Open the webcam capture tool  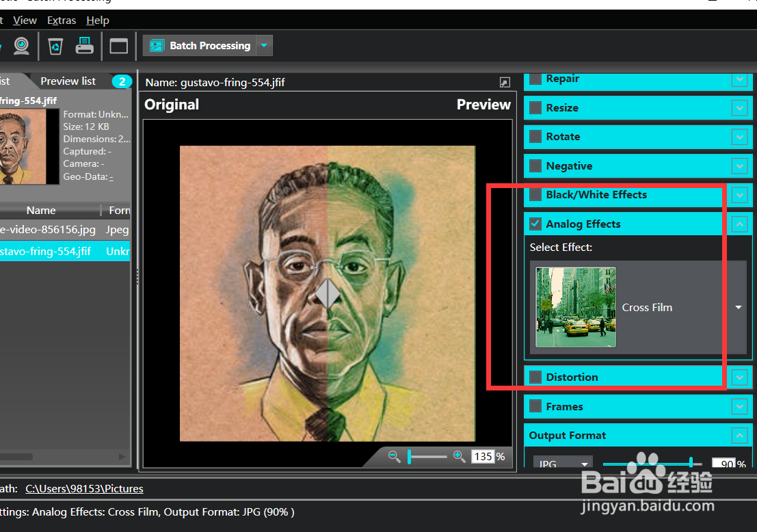[x=21, y=46]
